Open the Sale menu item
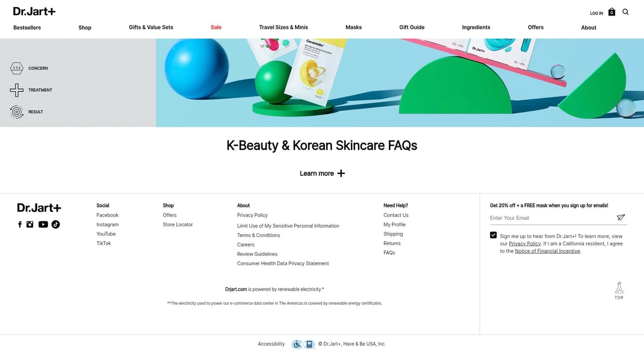The width and height of the screenshot is (644, 362). [x=216, y=27]
